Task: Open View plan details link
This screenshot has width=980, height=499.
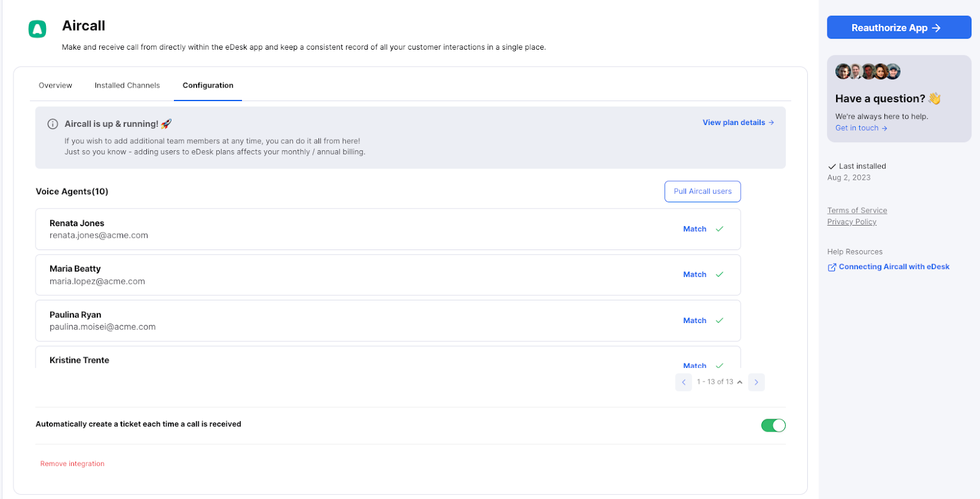Action: (738, 123)
